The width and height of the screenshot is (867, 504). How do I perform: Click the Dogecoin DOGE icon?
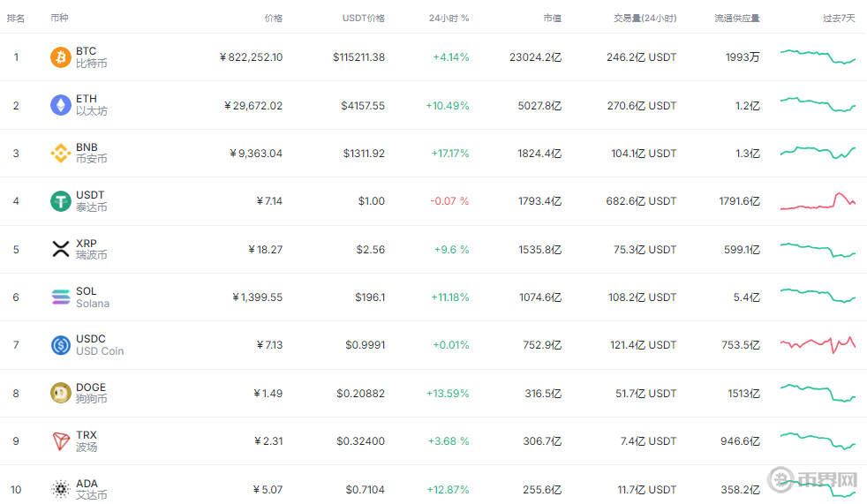[60, 393]
